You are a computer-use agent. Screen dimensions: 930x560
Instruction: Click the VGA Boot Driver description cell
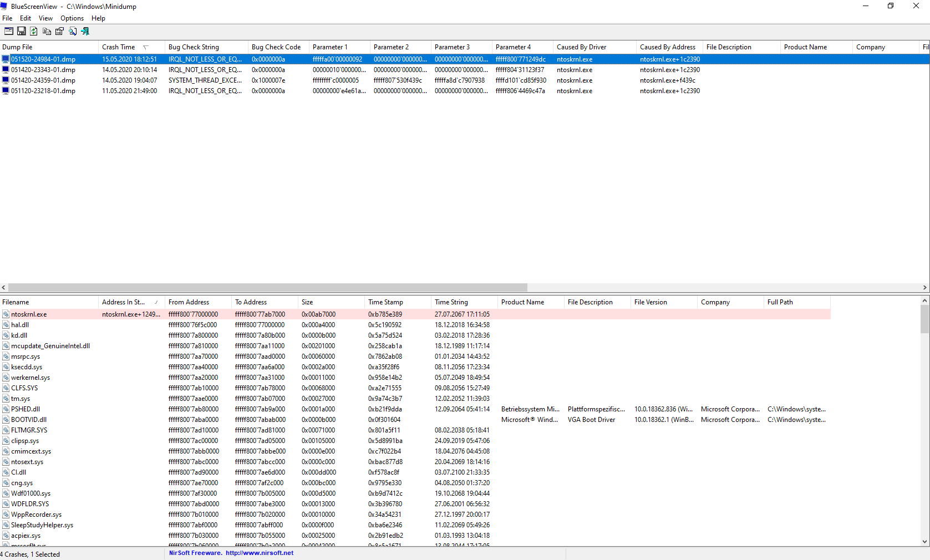pyautogui.click(x=592, y=420)
